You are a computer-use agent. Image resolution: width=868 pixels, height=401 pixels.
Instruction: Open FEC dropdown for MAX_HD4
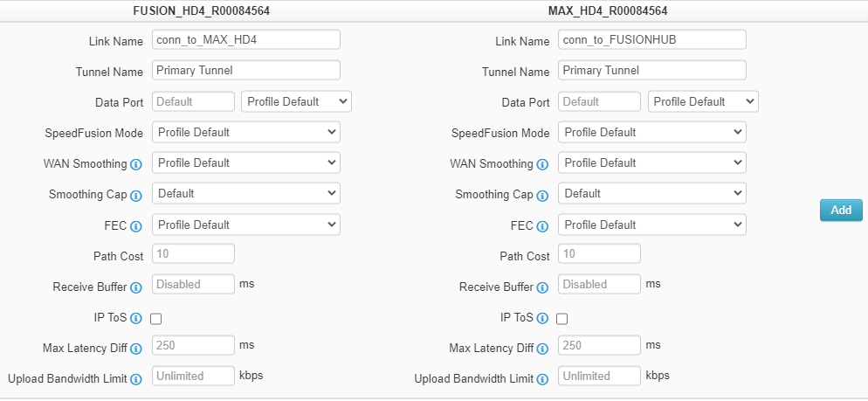pyautogui.click(x=652, y=225)
